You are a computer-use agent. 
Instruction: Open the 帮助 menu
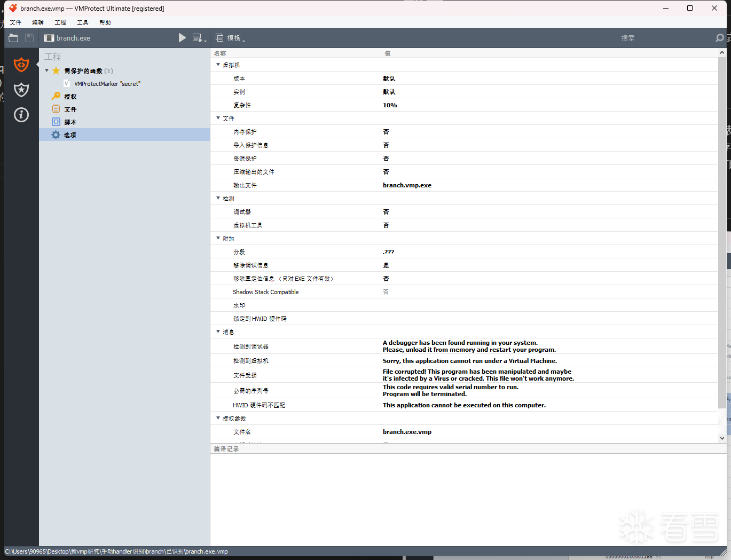pos(105,22)
